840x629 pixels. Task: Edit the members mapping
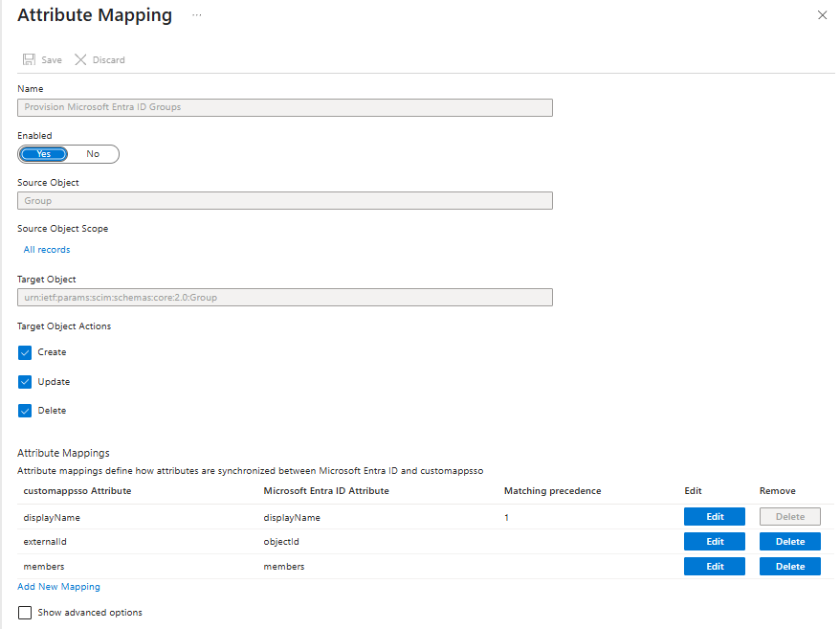[x=714, y=566]
